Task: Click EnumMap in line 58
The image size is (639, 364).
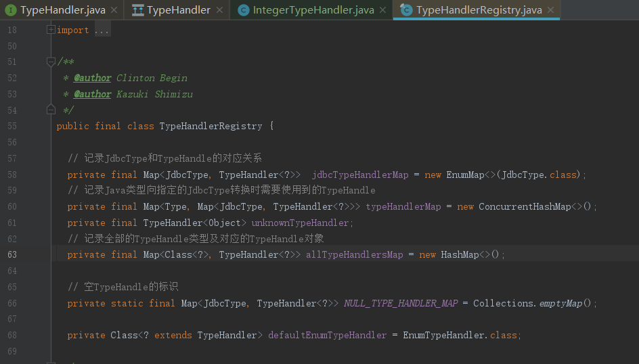Action: (465, 175)
